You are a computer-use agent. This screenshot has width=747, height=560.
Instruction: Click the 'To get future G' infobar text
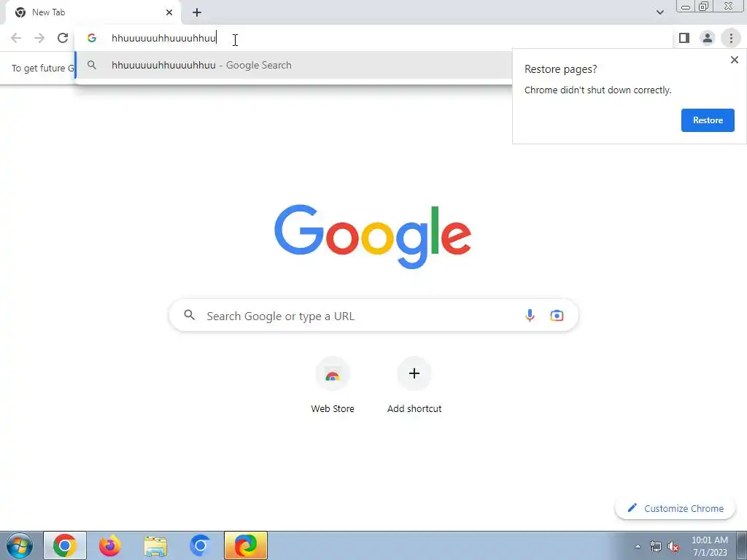(43, 68)
